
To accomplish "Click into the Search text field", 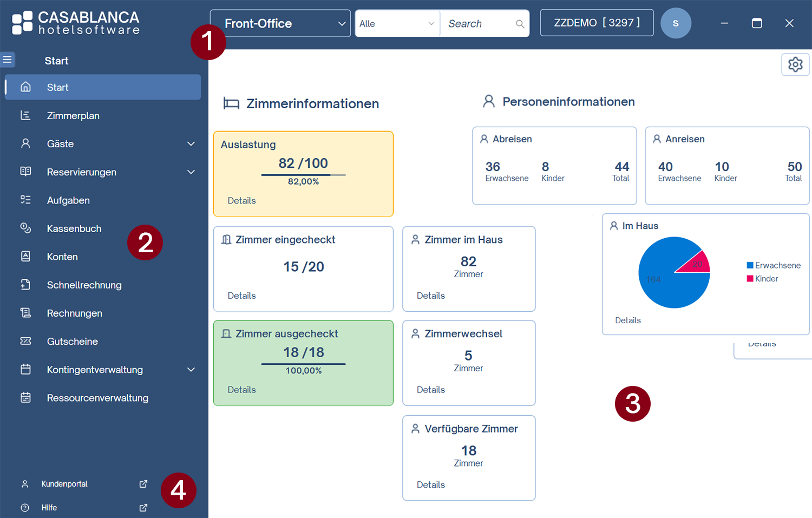I will coord(476,24).
